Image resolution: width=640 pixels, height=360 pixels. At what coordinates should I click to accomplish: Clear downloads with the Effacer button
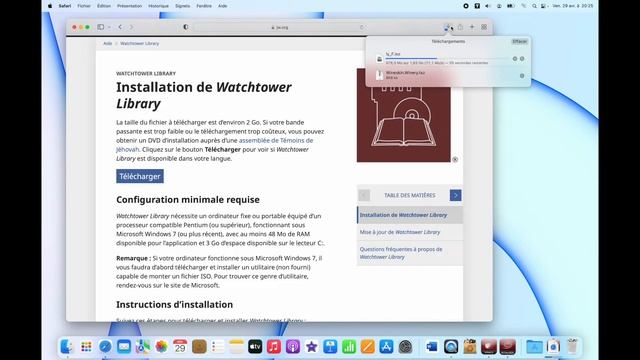(x=520, y=42)
